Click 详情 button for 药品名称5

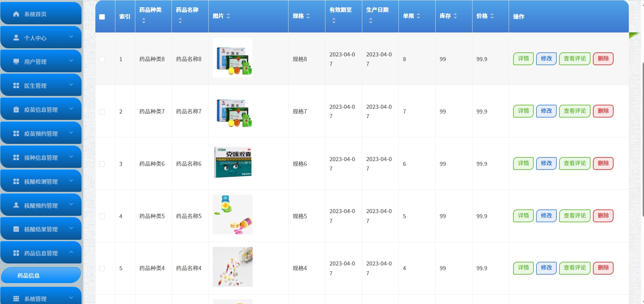pyautogui.click(x=523, y=216)
